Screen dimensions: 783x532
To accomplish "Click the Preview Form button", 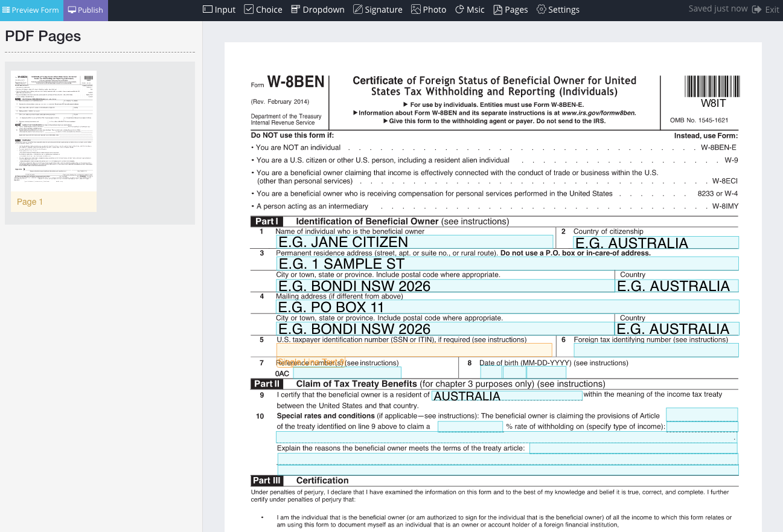I will [x=31, y=10].
